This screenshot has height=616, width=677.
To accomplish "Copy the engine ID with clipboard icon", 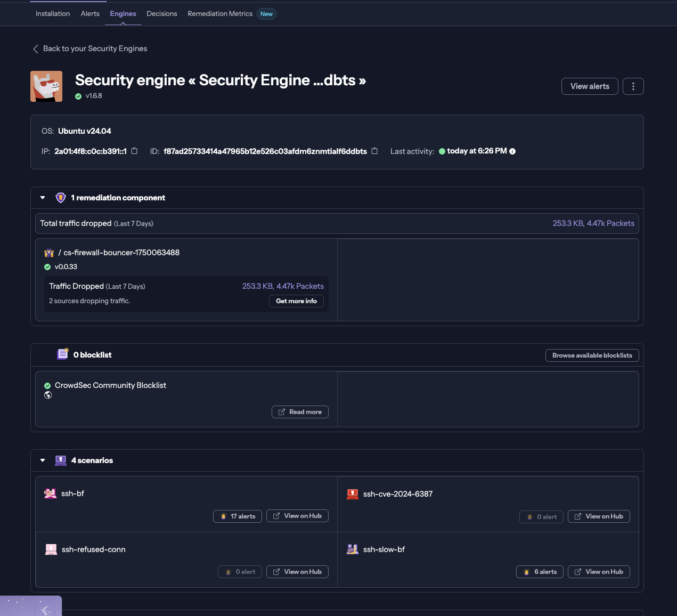I will [374, 151].
